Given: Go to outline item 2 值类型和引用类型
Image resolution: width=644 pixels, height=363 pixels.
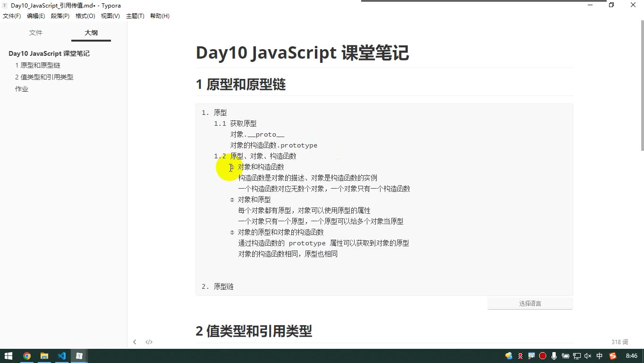Looking at the screenshot, I should pos(44,77).
